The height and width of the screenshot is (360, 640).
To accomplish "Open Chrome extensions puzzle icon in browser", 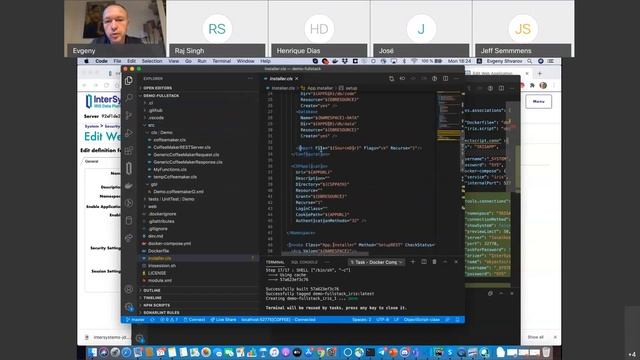I will pyautogui.click(x=532, y=85).
